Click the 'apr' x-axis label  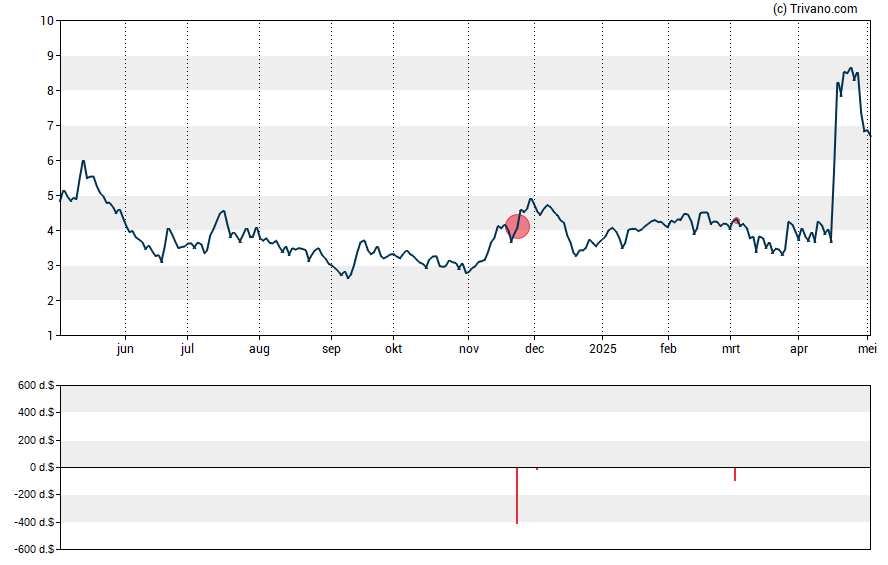tap(799, 349)
